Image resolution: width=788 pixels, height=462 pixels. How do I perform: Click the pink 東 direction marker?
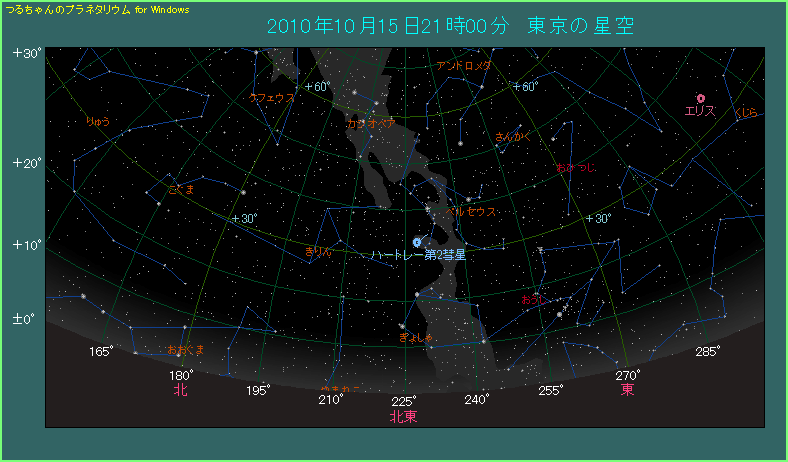pyautogui.click(x=627, y=389)
